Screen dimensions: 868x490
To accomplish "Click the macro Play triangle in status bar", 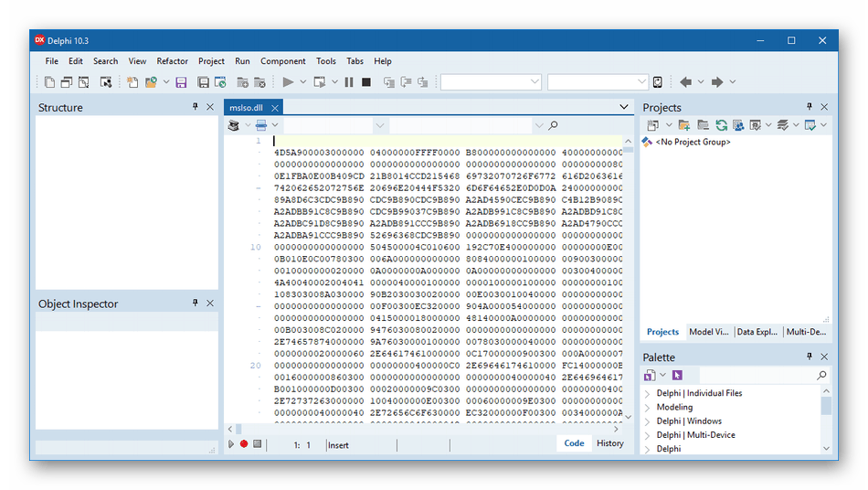I will point(231,444).
